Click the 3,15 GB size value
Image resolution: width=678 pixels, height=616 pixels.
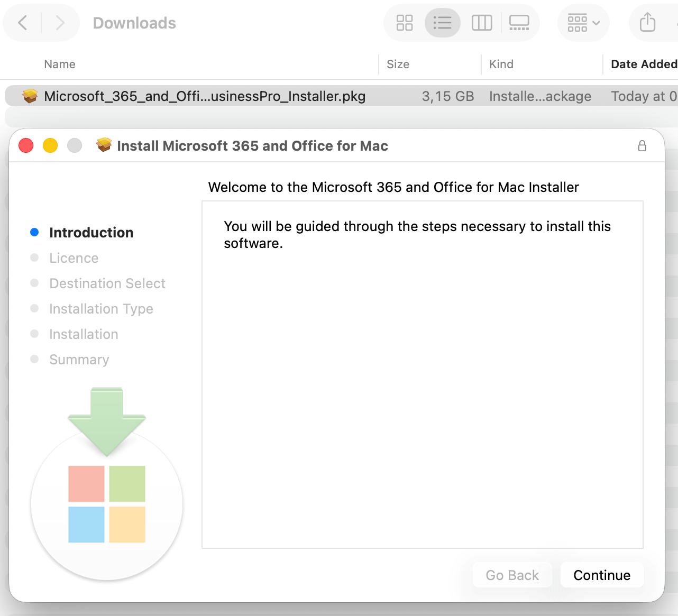point(448,96)
